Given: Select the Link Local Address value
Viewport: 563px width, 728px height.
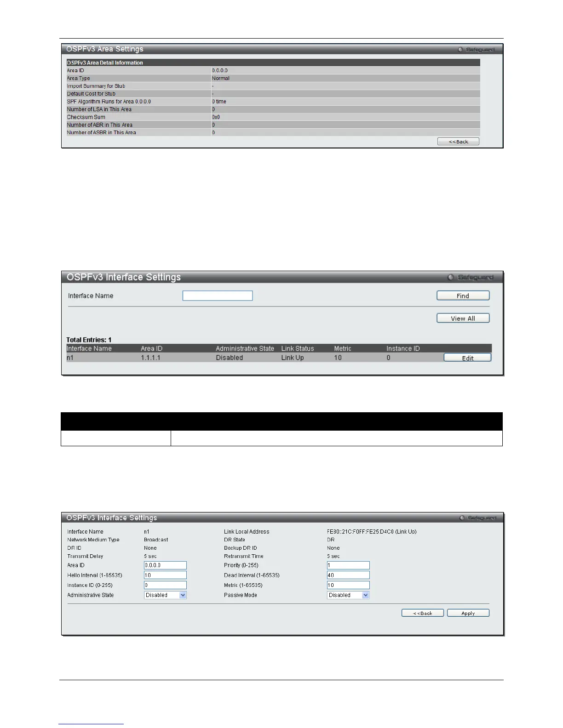Looking at the screenshot, I should click(x=372, y=532).
